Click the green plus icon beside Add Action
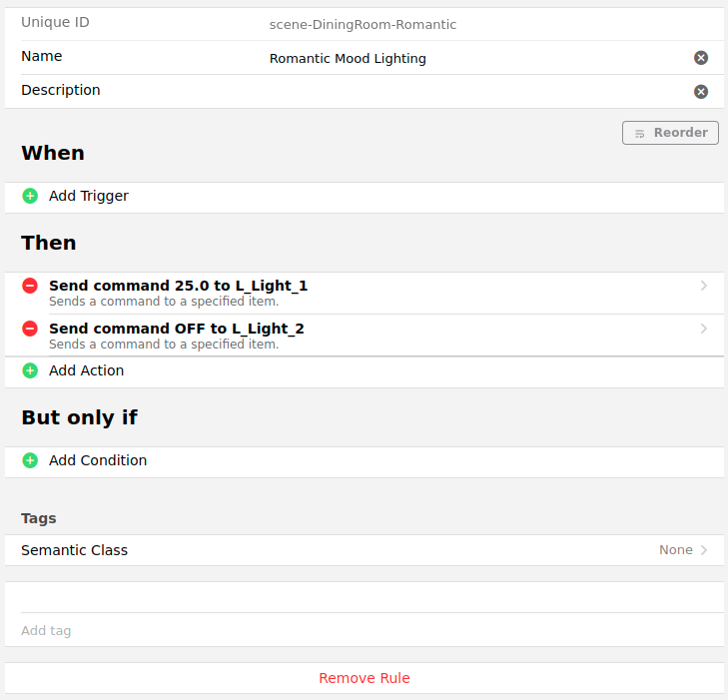 click(30, 370)
